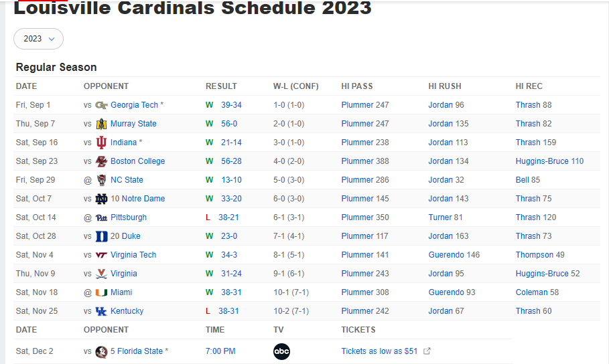This screenshot has width=609, height=364.
Task: Click Huggins-Bruce 110 receiving leader link
Action: click(549, 161)
